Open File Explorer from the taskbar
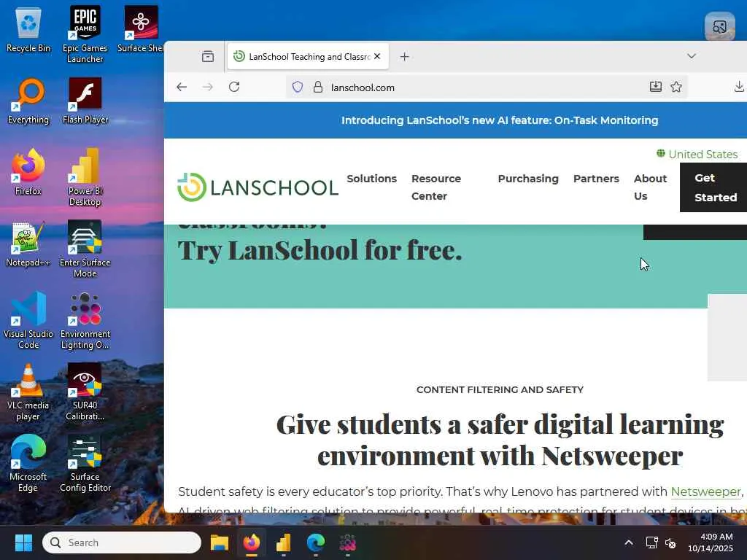 point(220,542)
